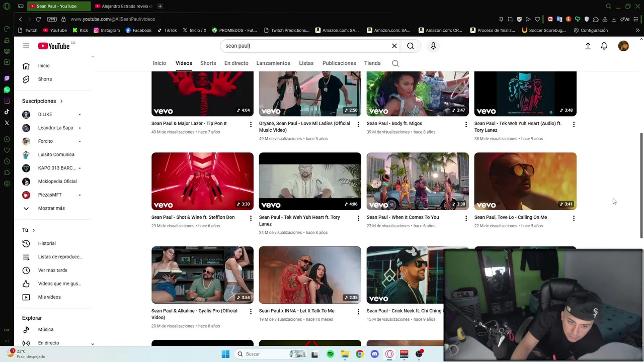The width and height of the screenshot is (644, 362).
Task: Open a new browser tab with plus icon
Action: point(160,6)
